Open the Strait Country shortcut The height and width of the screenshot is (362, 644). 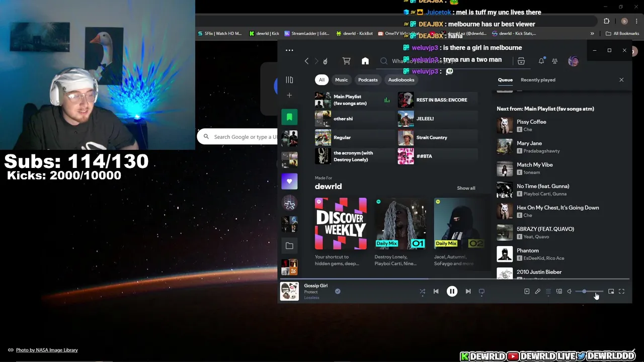click(437, 137)
